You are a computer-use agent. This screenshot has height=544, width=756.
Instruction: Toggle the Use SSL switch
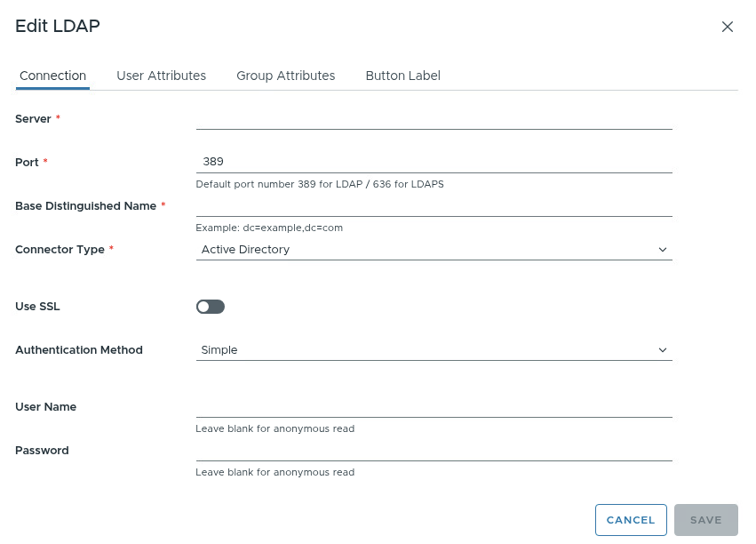click(211, 307)
